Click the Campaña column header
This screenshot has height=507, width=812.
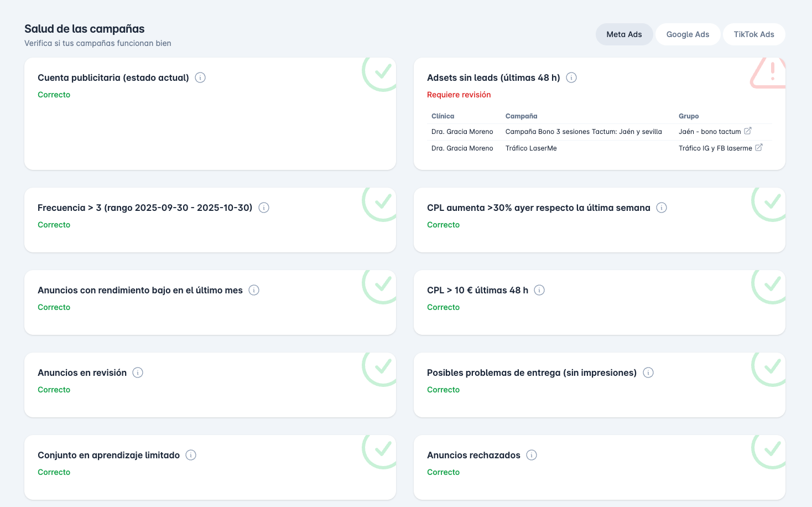(521, 116)
